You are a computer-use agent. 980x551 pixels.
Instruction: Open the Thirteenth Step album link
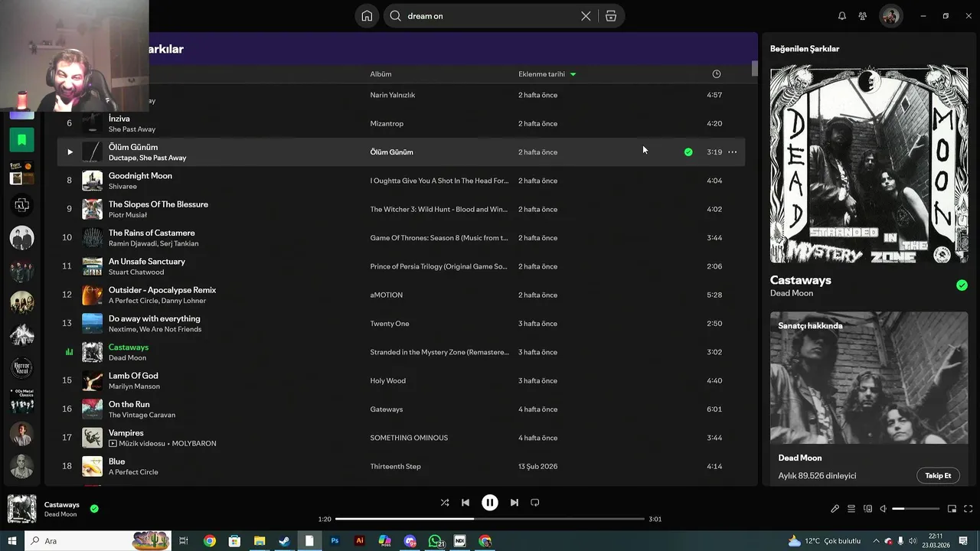click(395, 467)
